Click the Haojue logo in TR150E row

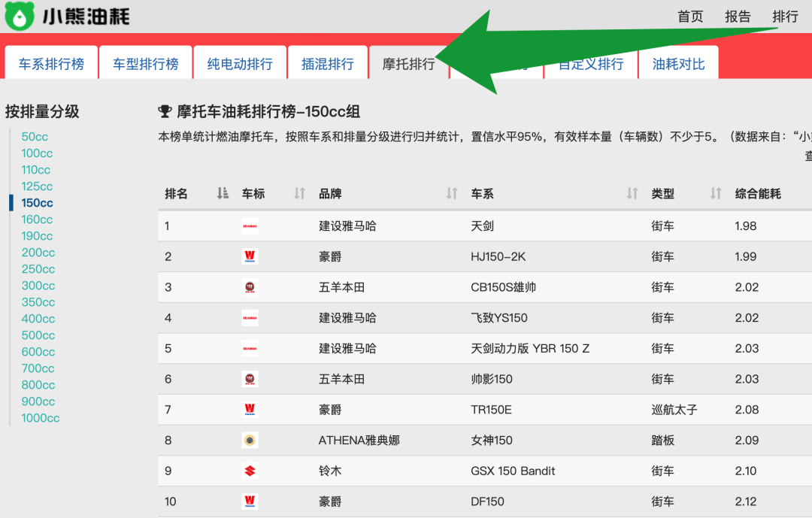(x=250, y=409)
